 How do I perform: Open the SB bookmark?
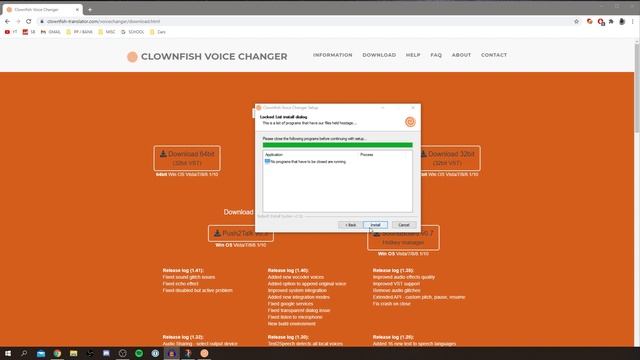tap(29, 32)
